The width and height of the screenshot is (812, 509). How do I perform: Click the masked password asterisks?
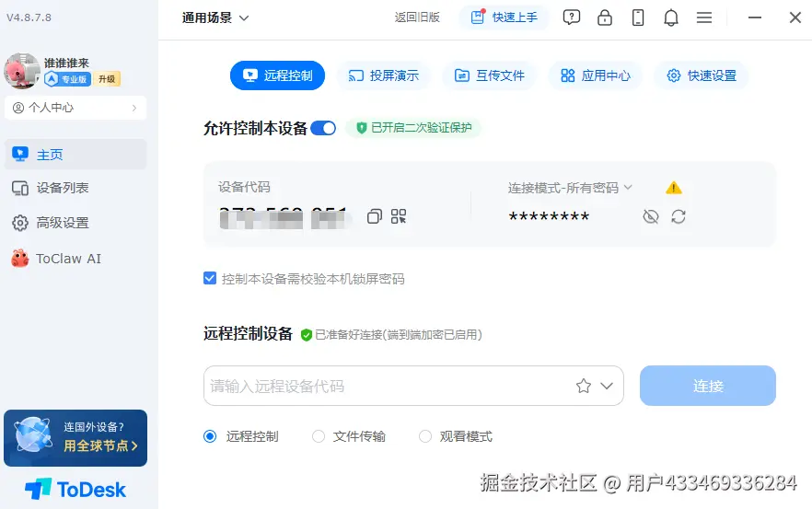tap(549, 216)
